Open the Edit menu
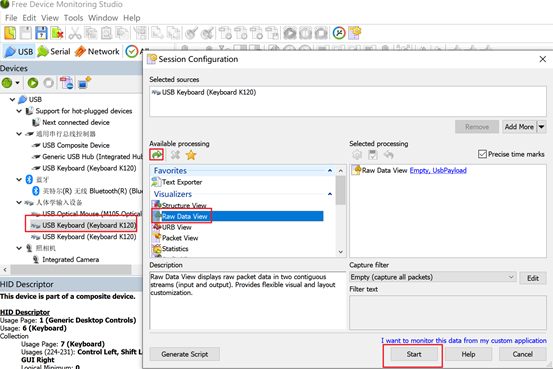This screenshot has width=553, height=369. coord(29,18)
